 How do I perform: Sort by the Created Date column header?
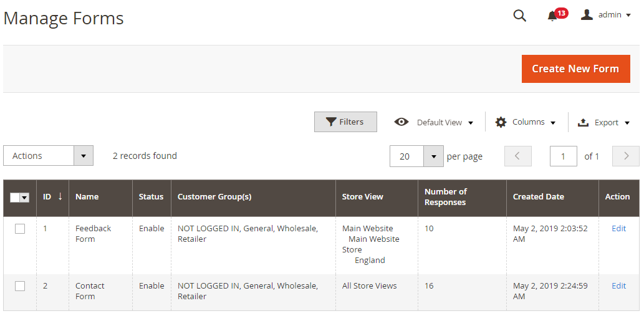pos(538,197)
